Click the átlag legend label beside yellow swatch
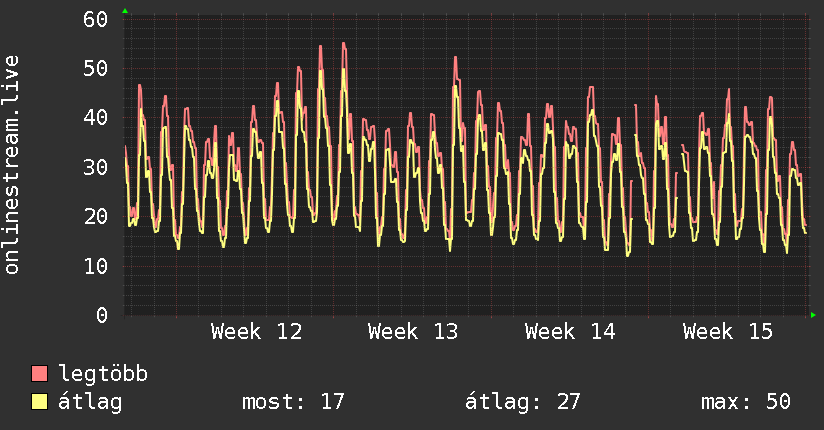This screenshot has width=824, height=430. point(90,402)
